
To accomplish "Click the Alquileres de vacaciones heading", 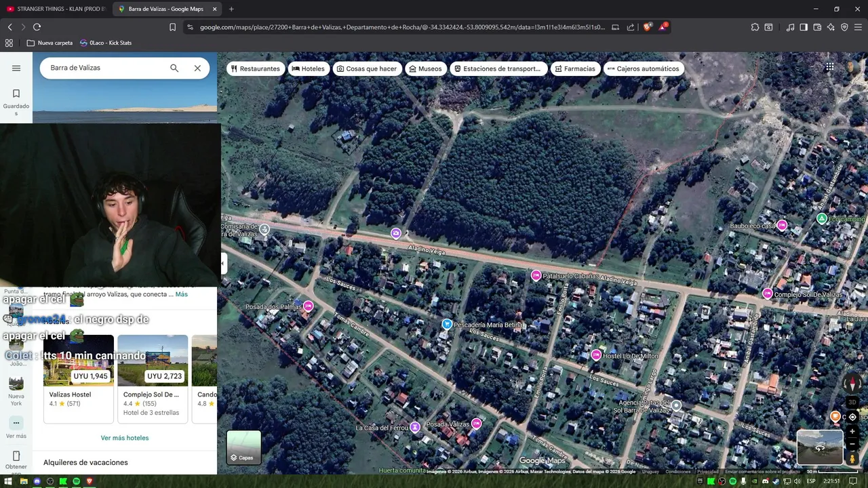I will (x=85, y=462).
